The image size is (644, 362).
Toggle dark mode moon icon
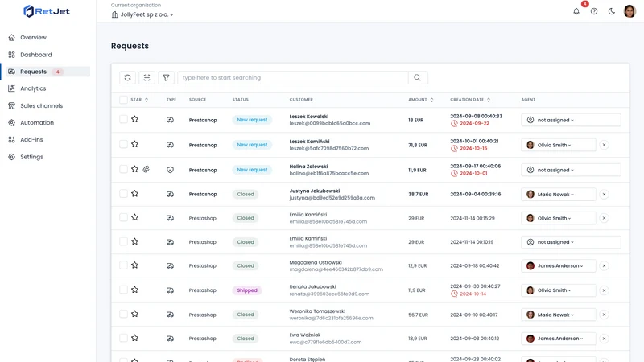[612, 11]
